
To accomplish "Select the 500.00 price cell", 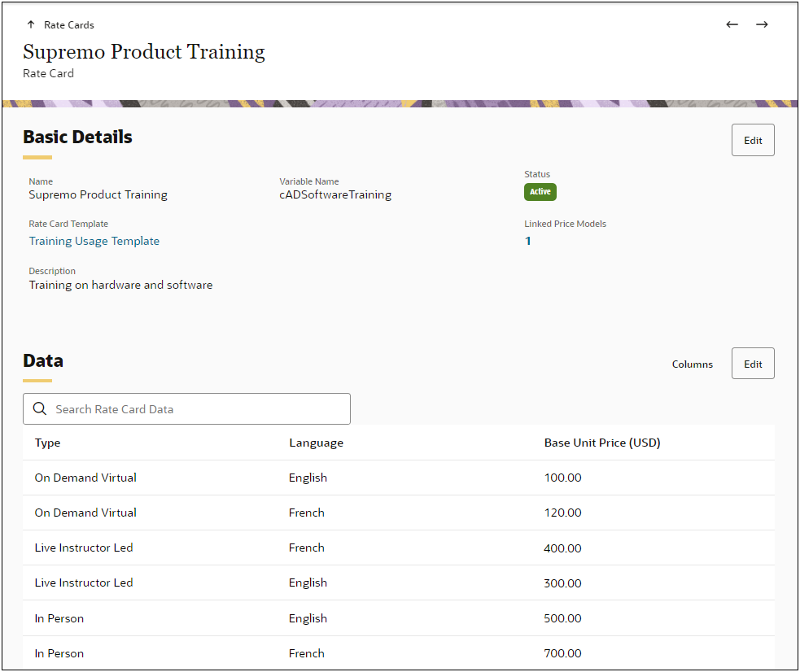I will point(562,618).
